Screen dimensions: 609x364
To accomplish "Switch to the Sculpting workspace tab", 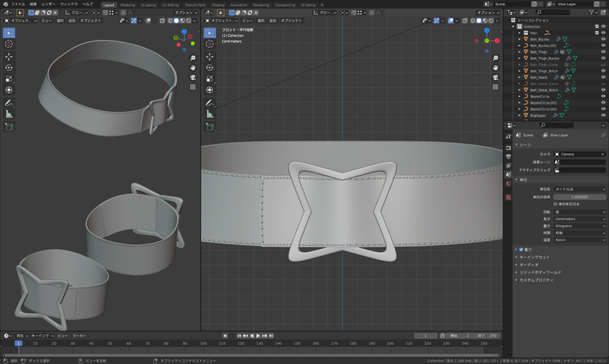I will click(148, 5).
